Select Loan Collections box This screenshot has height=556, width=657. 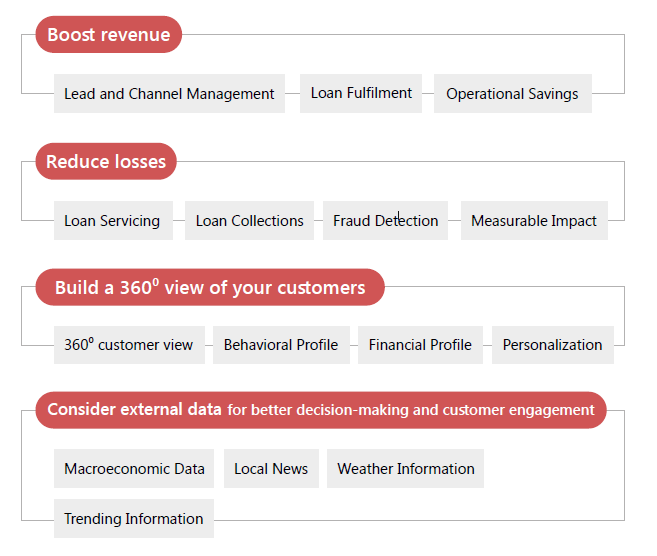click(x=249, y=220)
